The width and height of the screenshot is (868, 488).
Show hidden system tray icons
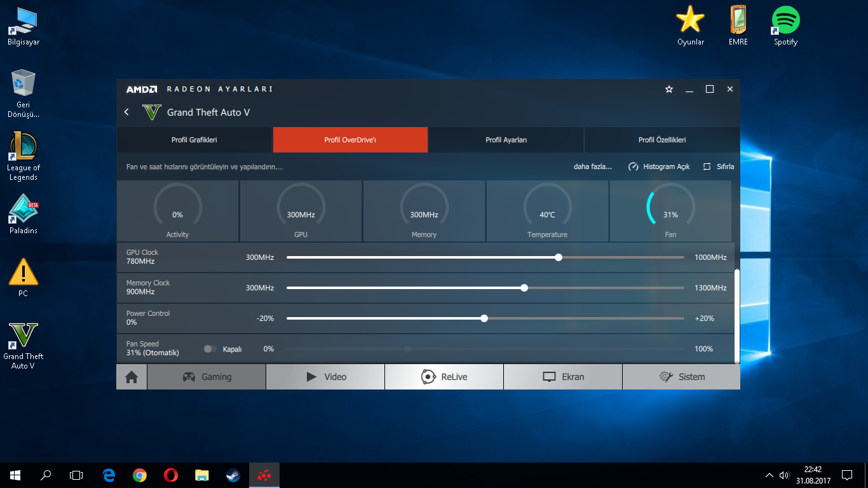point(770,475)
